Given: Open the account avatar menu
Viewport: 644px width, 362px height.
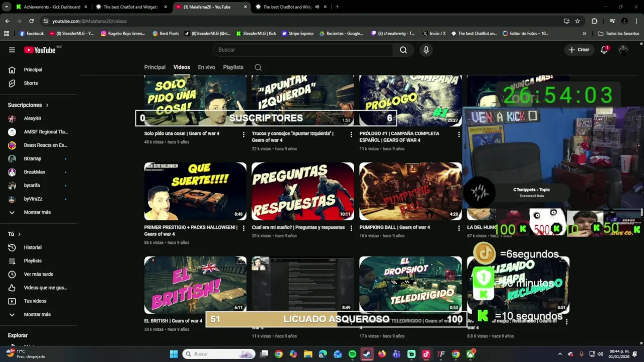Looking at the screenshot, I should (x=623, y=50).
